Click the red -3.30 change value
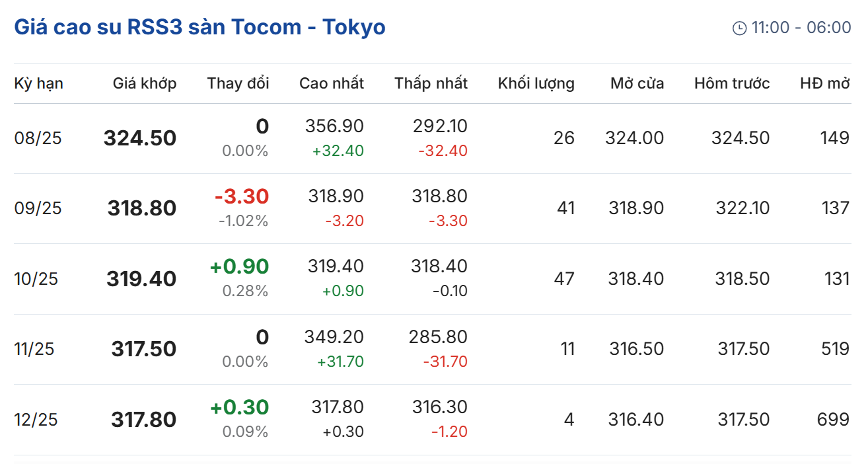Viewport: 868px width, 464px height. [x=241, y=196]
